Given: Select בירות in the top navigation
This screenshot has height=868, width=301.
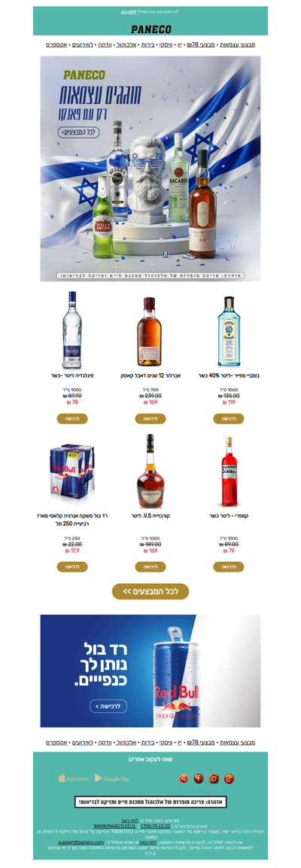Looking at the screenshot, I should pyautogui.click(x=147, y=44).
